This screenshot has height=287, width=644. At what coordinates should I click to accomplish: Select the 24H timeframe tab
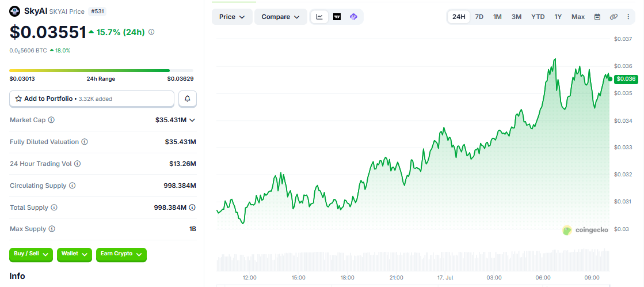[x=459, y=17]
